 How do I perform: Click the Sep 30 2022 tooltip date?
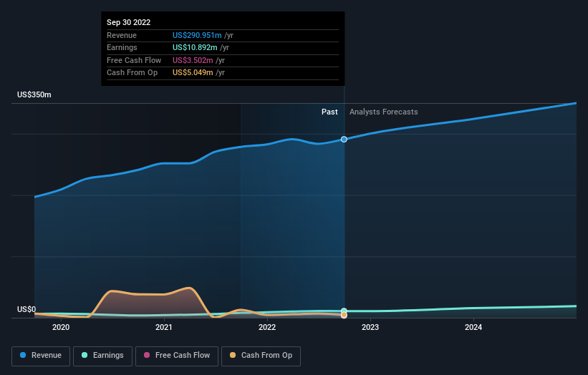(129, 22)
